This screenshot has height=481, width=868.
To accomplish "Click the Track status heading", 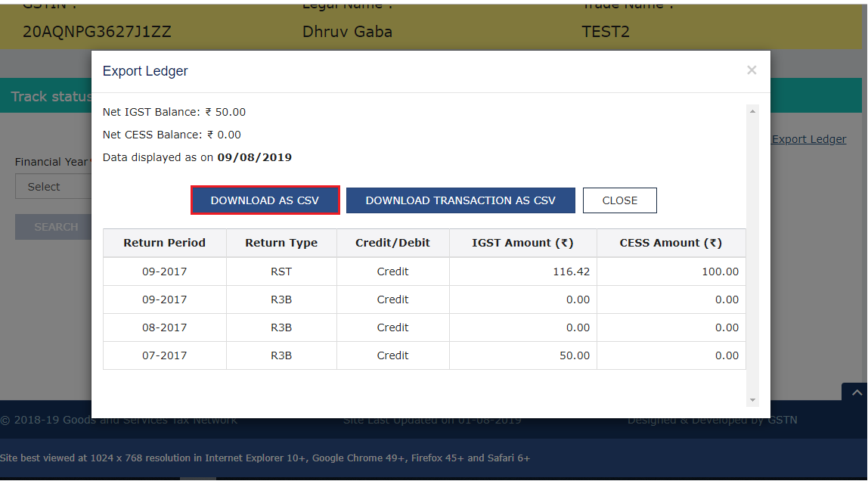I will pos(51,96).
